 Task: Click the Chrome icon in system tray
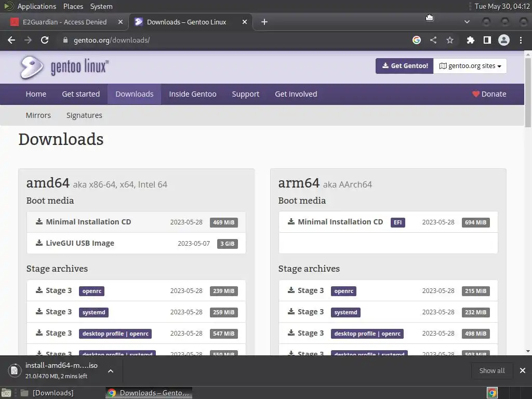coord(492,393)
